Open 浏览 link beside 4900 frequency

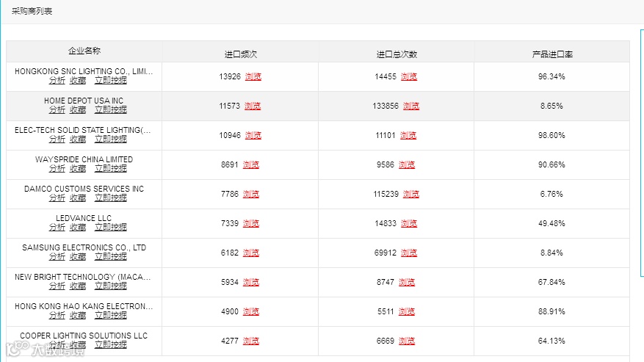pyautogui.click(x=250, y=311)
